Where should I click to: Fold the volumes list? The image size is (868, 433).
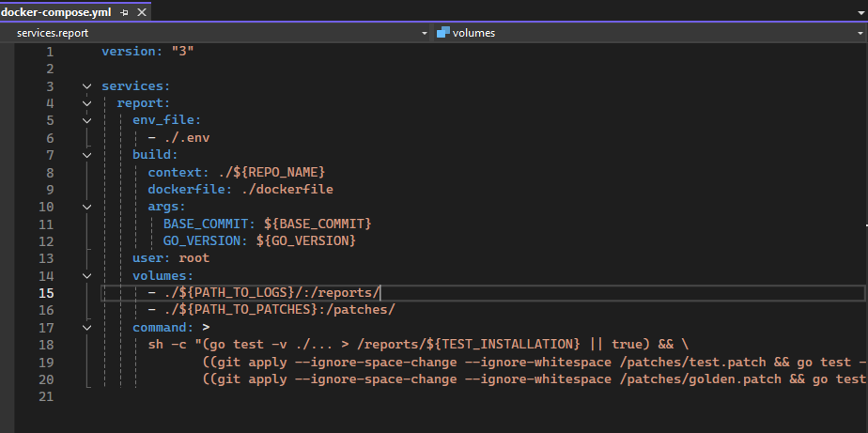[x=86, y=276]
